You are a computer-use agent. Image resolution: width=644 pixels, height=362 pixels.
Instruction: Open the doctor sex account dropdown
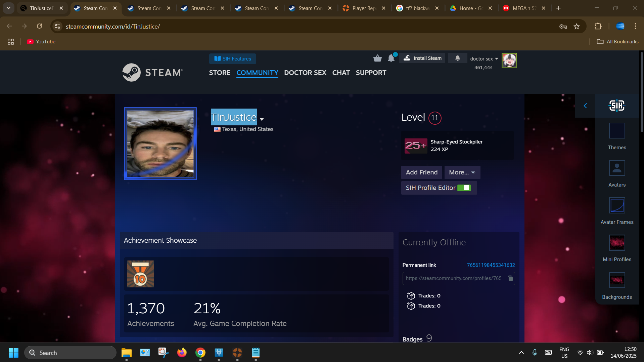coord(484,58)
